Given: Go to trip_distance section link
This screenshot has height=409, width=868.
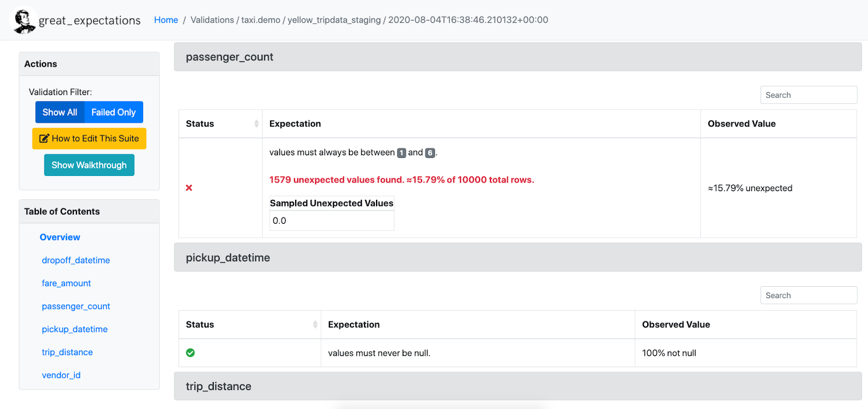Looking at the screenshot, I should point(67,353).
